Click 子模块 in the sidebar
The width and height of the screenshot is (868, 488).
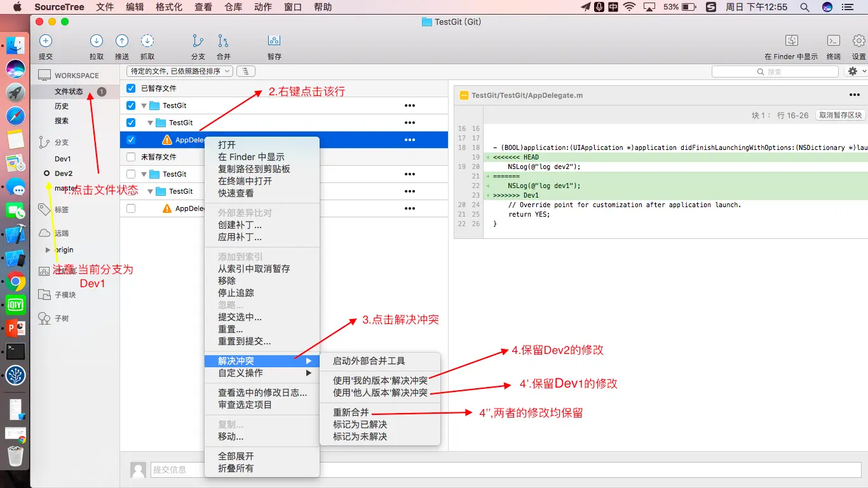click(x=65, y=295)
